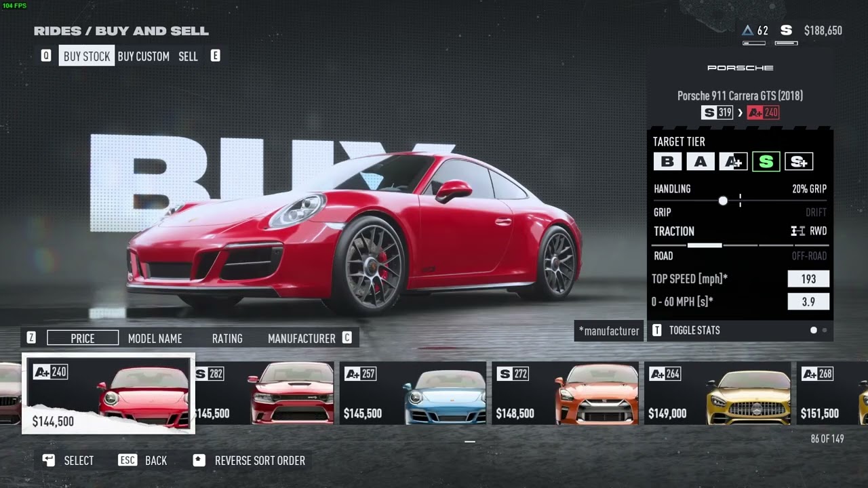Choose target tier A
The width and height of the screenshot is (868, 488).
click(x=701, y=161)
